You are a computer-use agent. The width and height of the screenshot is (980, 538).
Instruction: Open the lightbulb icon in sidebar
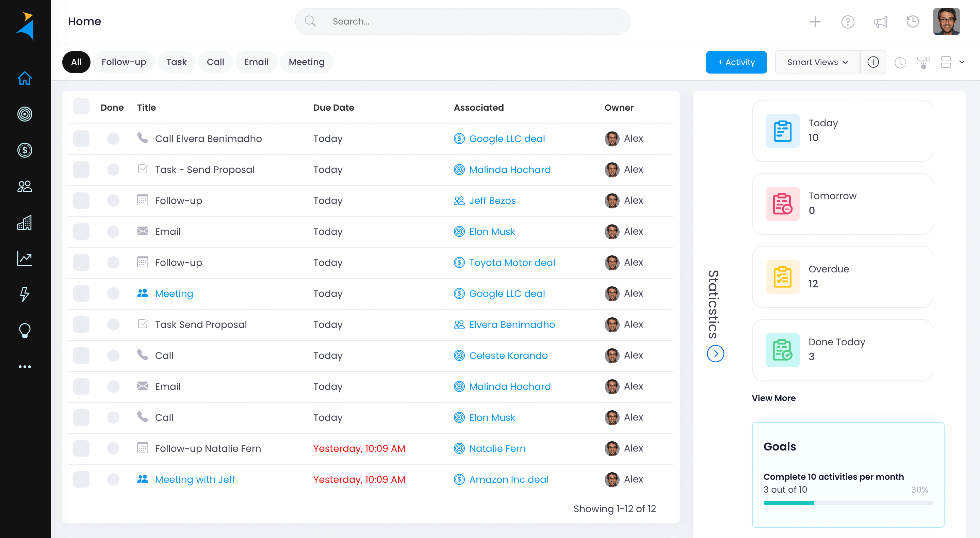pyautogui.click(x=25, y=331)
